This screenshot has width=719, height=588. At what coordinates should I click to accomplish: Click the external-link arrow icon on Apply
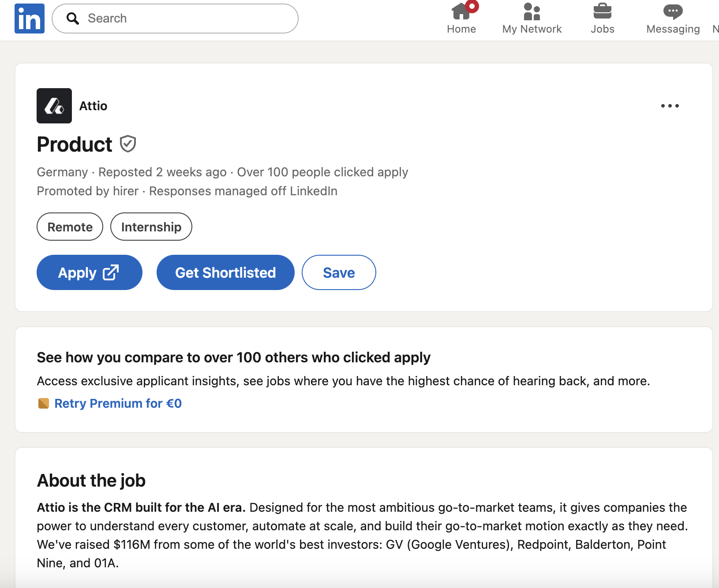(x=111, y=272)
